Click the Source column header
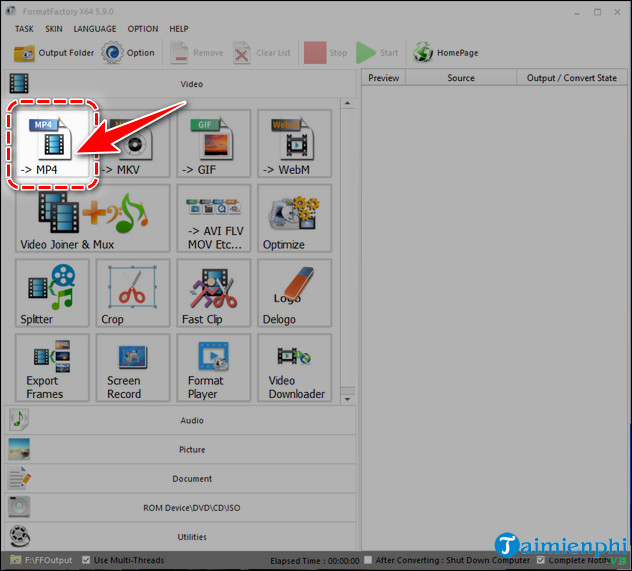Screen dimensions: 632x571 pyautogui.click(x=461, y=78)
